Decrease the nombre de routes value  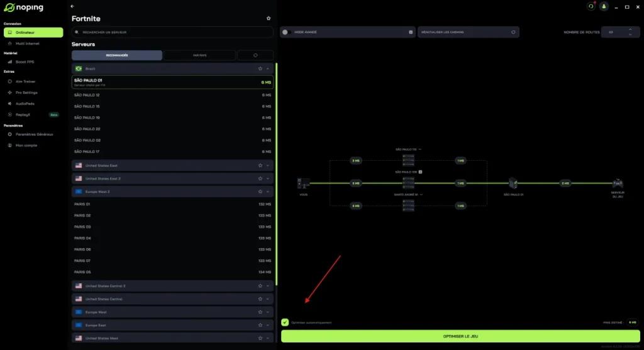click(630, 35)
